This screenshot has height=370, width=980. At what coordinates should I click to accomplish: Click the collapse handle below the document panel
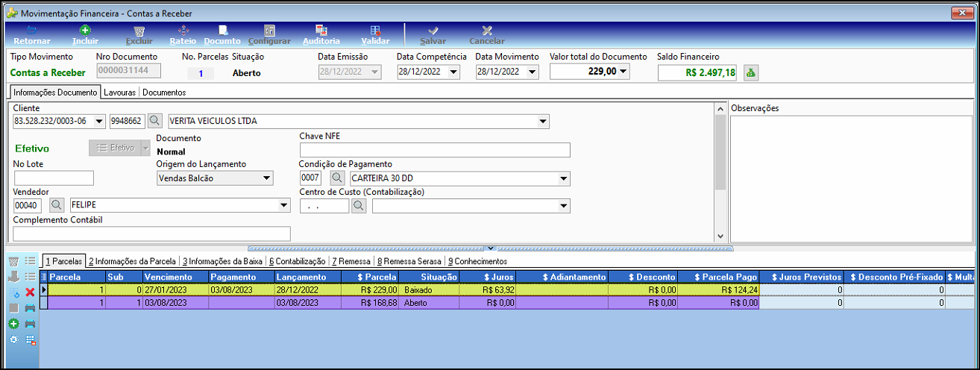(x=490, y=248)
